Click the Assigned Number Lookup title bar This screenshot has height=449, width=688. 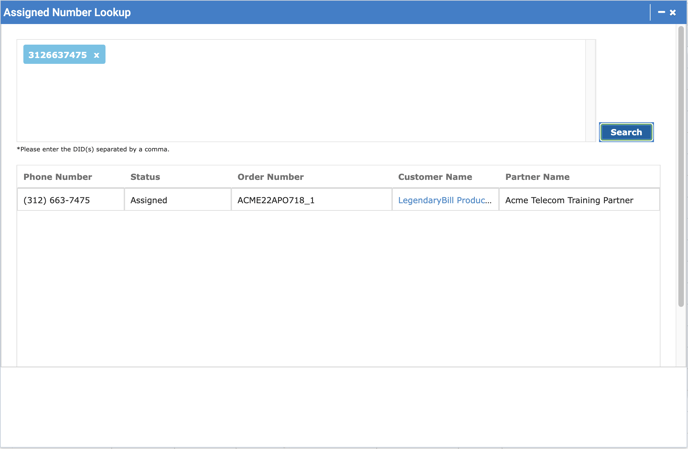(300, 12)
